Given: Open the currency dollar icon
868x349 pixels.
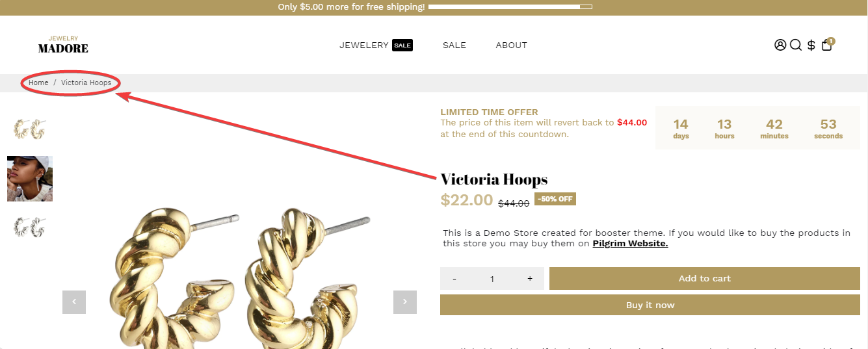Looking at the screenshot, I should pos(811,45).
